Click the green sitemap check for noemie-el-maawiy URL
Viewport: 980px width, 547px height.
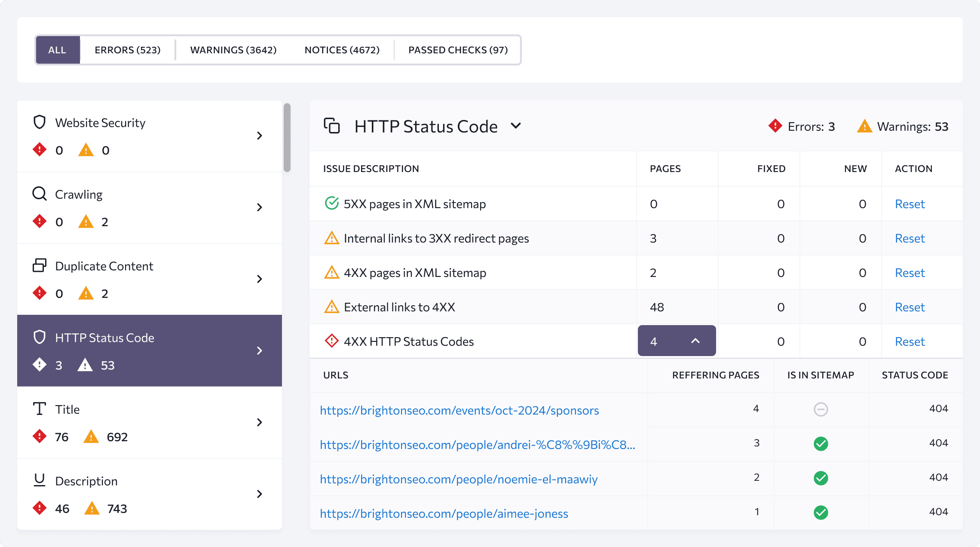[x=821, y=478]
